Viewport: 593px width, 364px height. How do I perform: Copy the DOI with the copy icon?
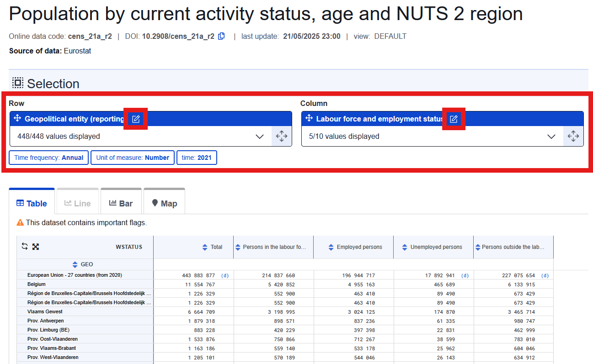222,36
